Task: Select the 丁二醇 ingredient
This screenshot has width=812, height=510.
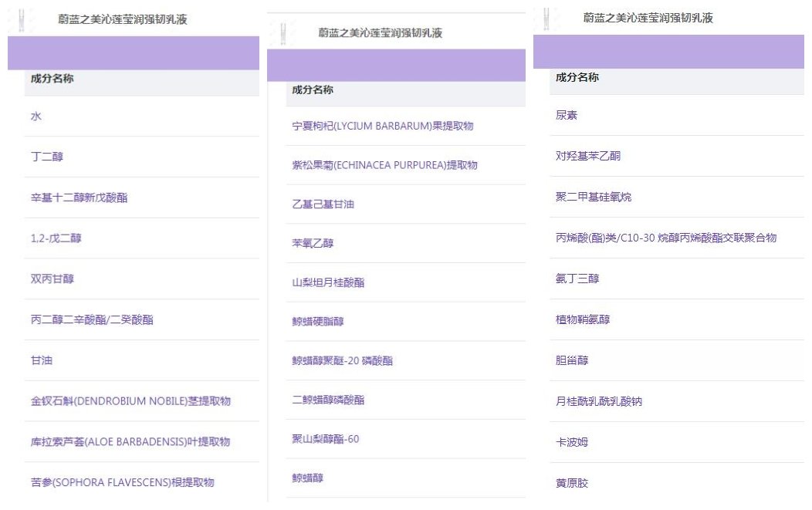Action: coord(46,157)
